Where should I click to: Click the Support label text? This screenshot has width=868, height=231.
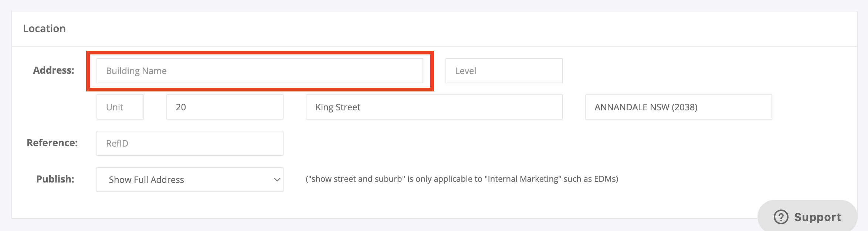[817, 217]
